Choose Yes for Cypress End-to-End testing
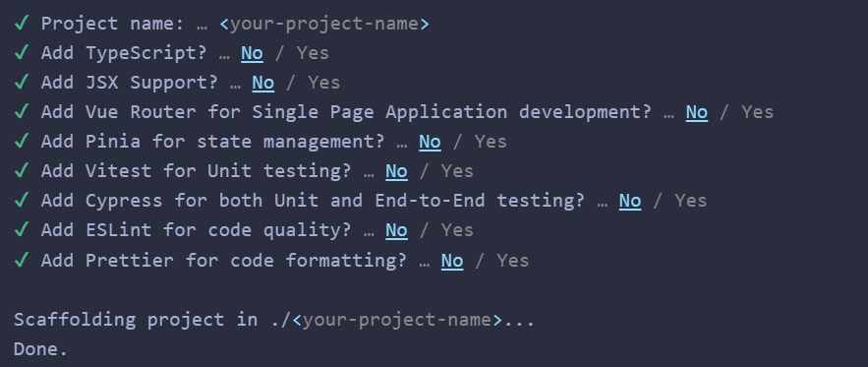 tap(691, 201)
